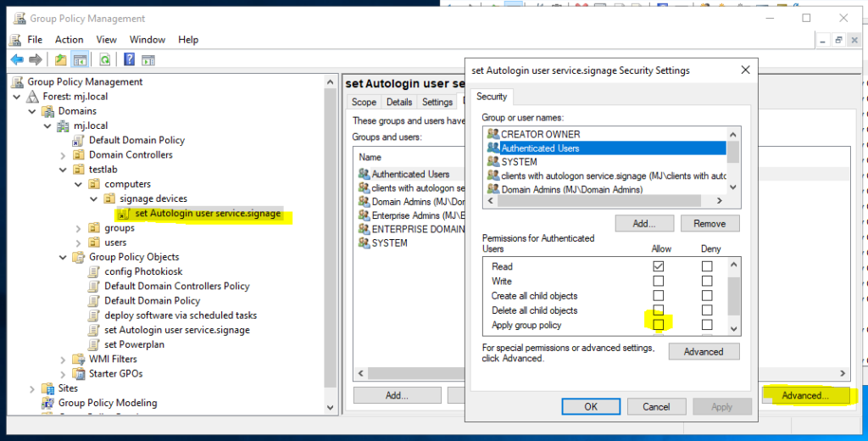
Task: Open the View menu
Action: 106,39
